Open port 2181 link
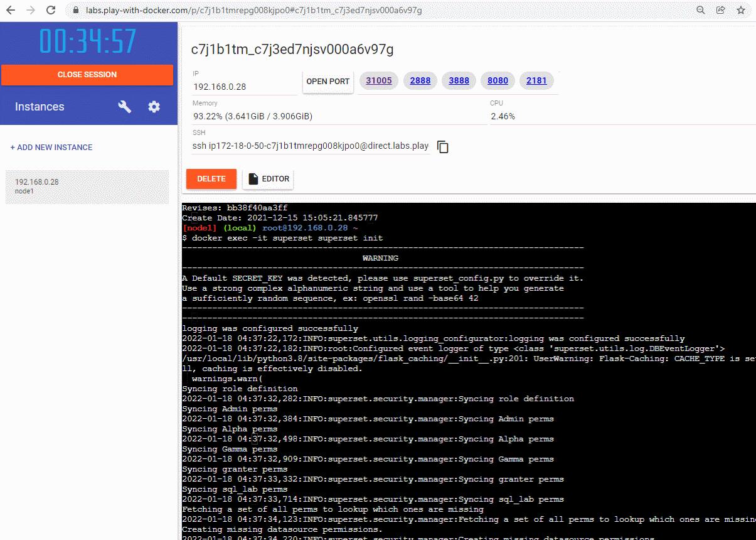The width and height of the screenshot is (756, 540). click(x=536, y=80)
